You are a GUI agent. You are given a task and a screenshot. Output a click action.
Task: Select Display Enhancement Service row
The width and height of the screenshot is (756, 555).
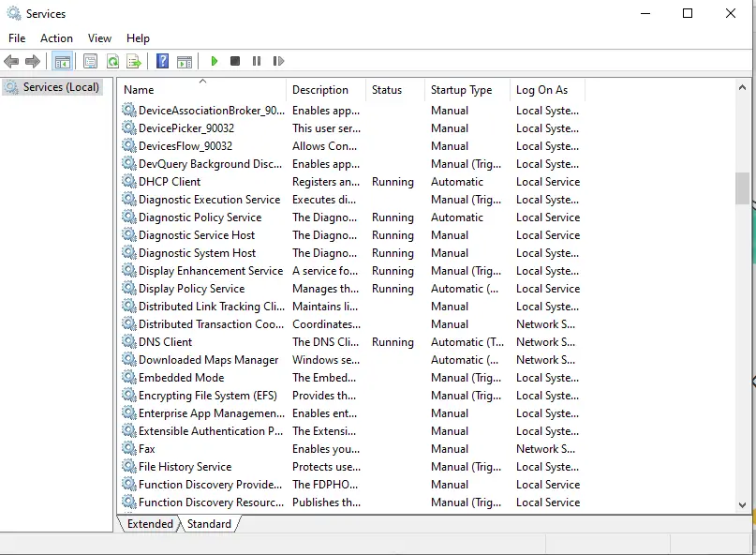point(351,271)
